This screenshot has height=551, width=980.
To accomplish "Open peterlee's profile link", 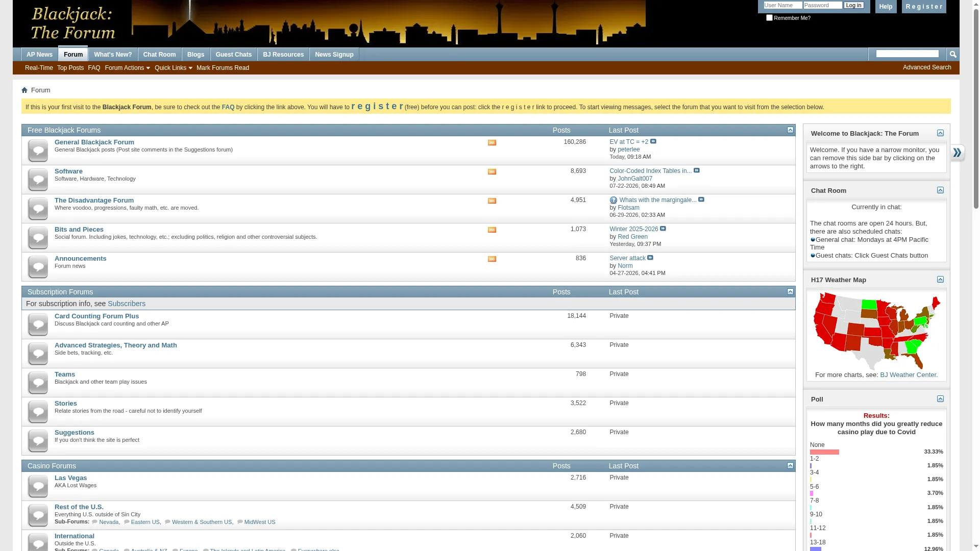I will click(628, 149).
